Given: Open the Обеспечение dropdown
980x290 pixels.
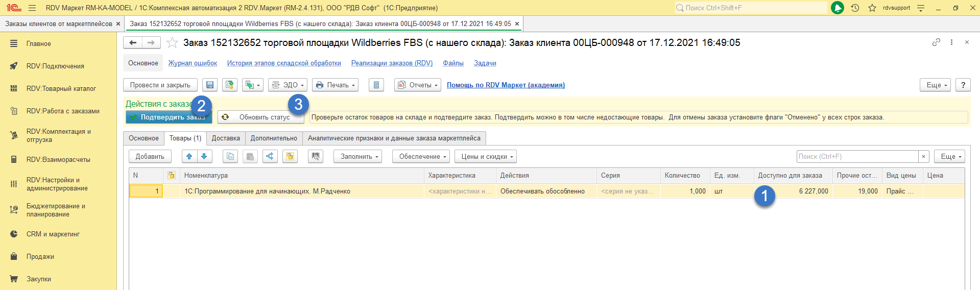Looking at the screenshot, I should click(421, 157).
